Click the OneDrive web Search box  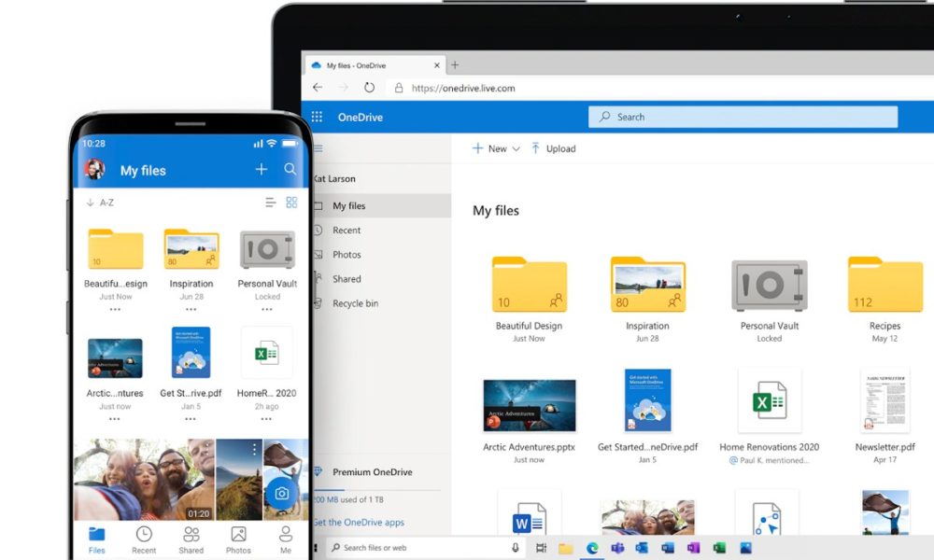(x=743, y=117)
